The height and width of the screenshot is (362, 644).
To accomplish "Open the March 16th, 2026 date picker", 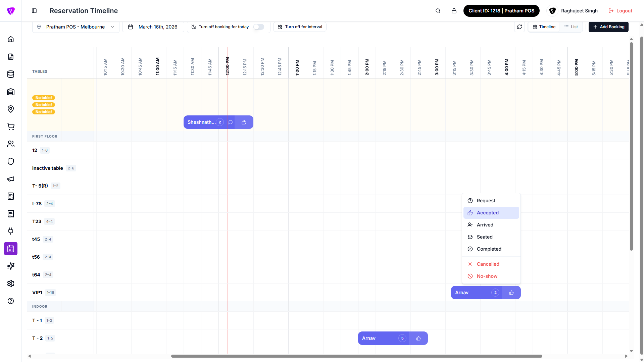I will (153, 27).
